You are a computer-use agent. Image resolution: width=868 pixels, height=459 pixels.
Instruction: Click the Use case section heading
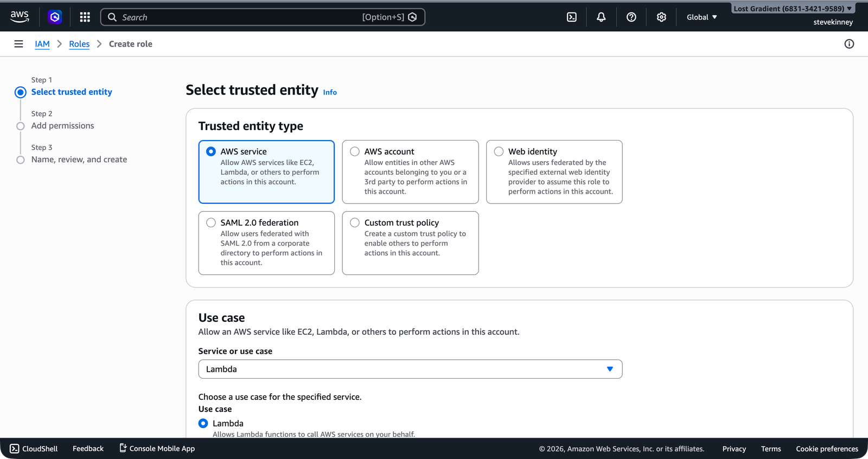221,318
